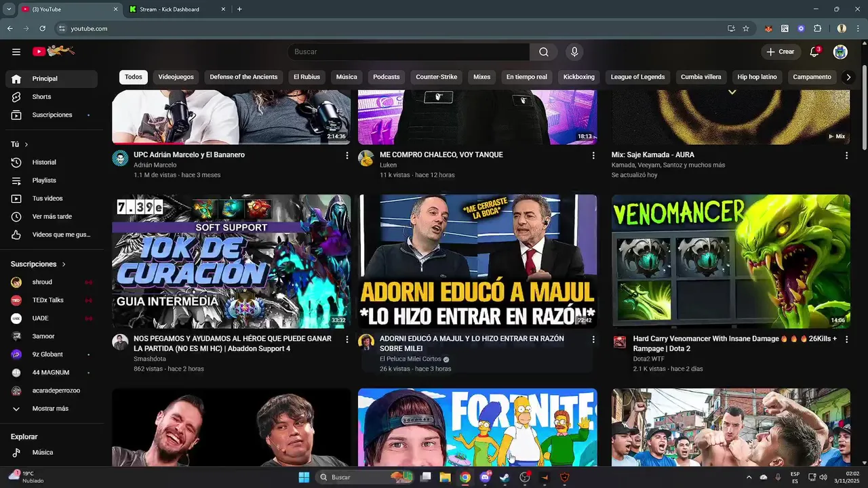
Task: Click the Crear button
Action: click(780, 52)
